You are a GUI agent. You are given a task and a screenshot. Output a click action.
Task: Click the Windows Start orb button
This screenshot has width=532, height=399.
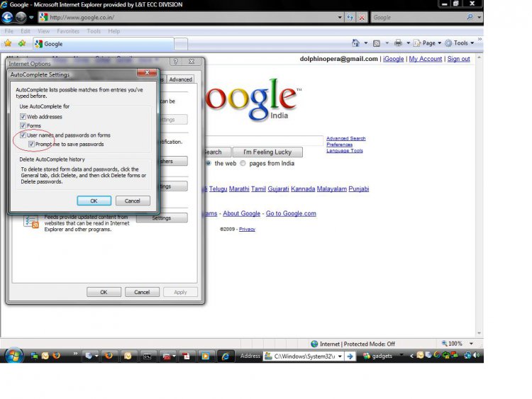(x=13, y=355)
